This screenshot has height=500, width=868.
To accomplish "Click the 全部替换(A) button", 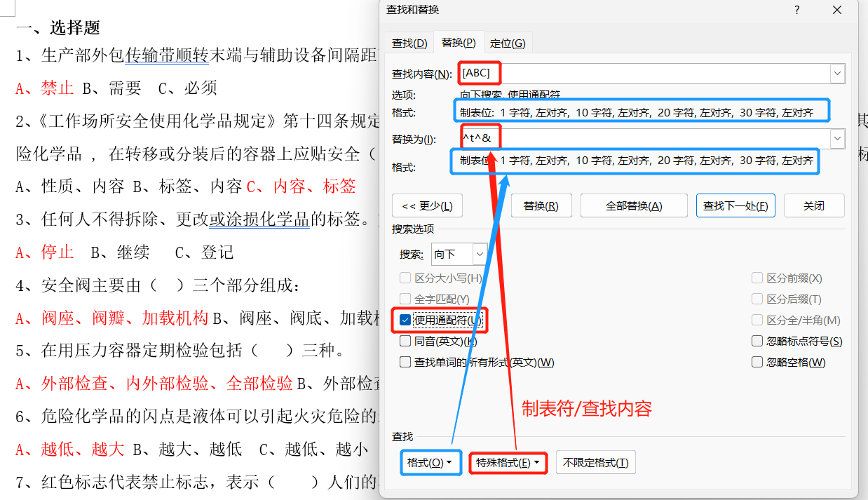I will click(x=634, y=206).
